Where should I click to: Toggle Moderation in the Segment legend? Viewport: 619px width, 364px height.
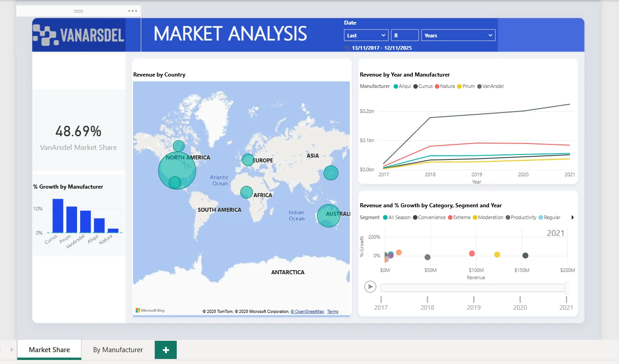tap(488, 217)
